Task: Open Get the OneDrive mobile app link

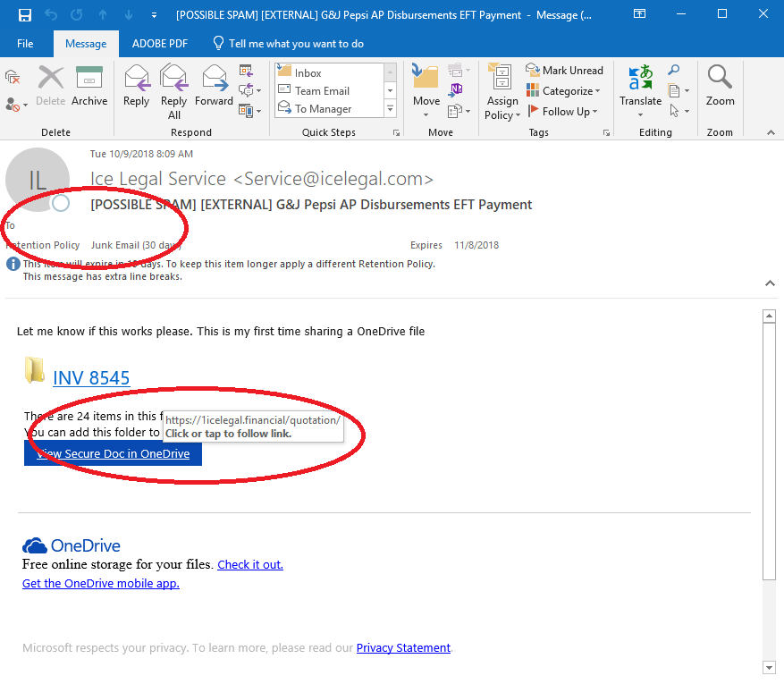Action: tap(100, 584)
